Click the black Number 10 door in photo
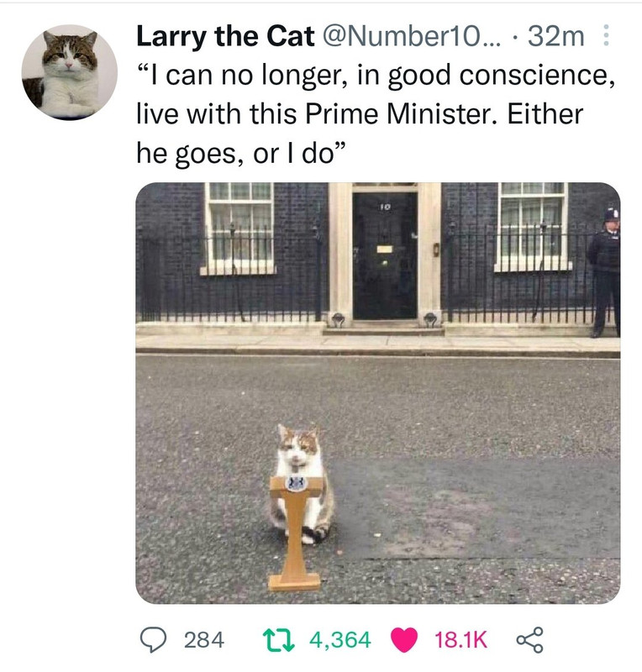 tap(385, 256)
